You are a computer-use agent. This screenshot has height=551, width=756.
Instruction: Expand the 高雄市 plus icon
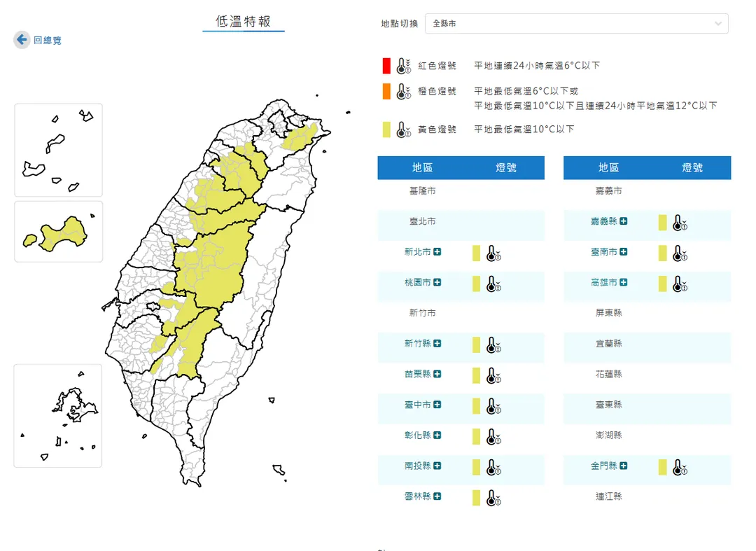point(624,282)
